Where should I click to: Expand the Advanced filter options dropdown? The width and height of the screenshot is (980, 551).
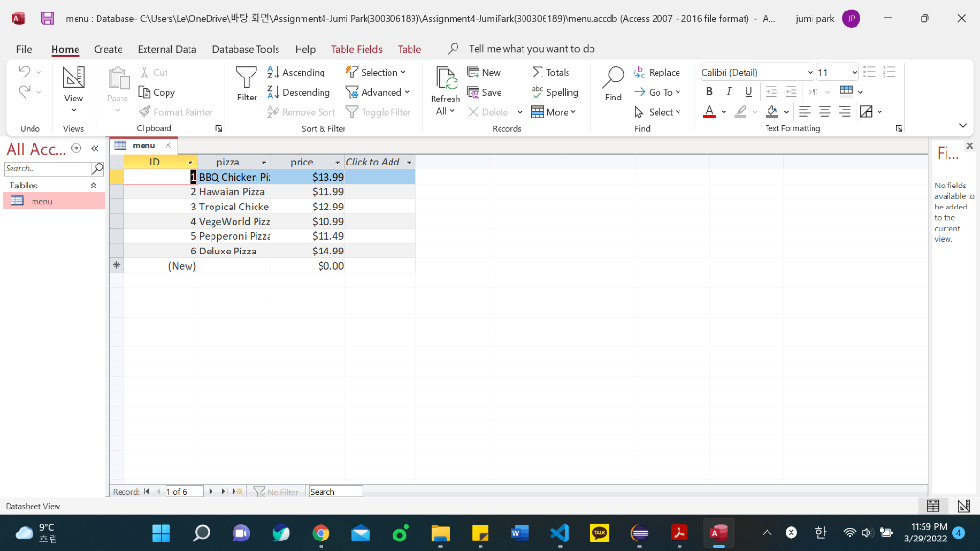coord(378,93)
